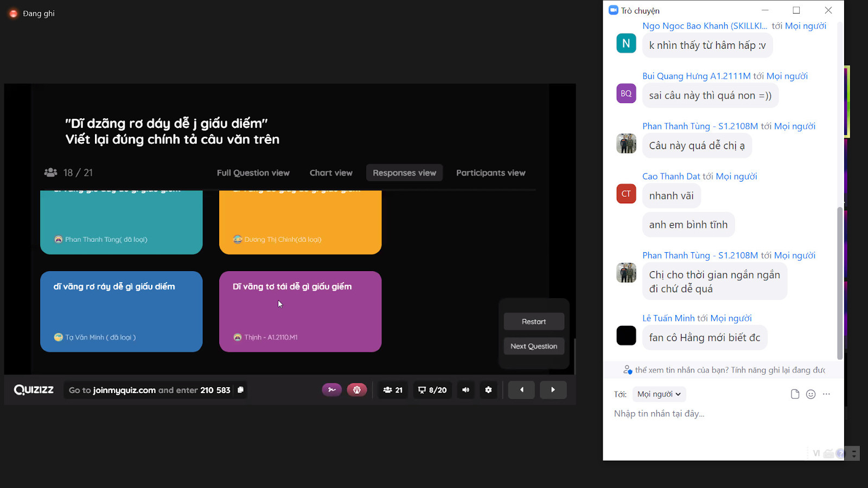Click the Next Question button
This screenshot has width=868, height=488.
tap(534, 346)
